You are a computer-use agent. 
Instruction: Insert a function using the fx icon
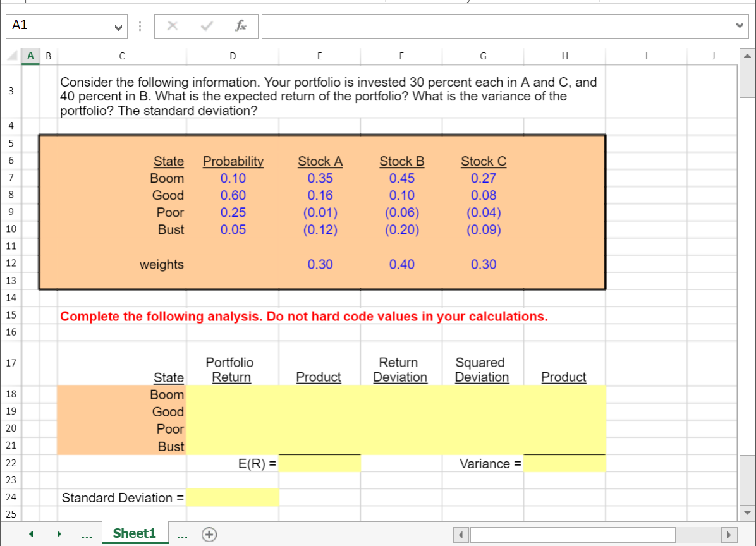[x=242, y=26]
